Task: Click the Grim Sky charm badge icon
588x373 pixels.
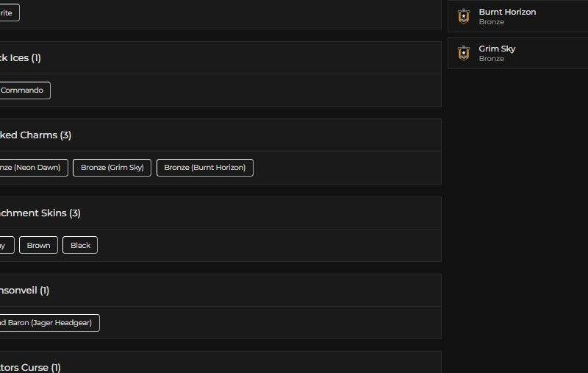Action: click(x=463, y=53)
